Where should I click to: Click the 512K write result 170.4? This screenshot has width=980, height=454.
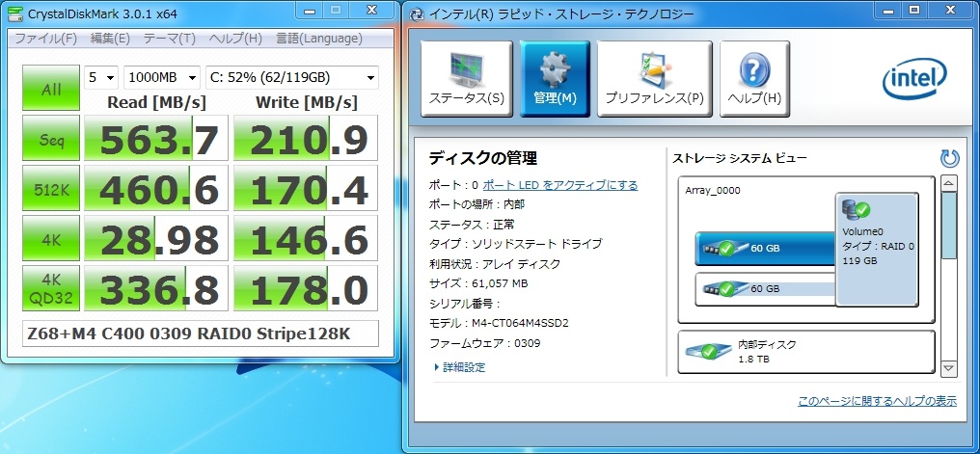pos(306,188)
